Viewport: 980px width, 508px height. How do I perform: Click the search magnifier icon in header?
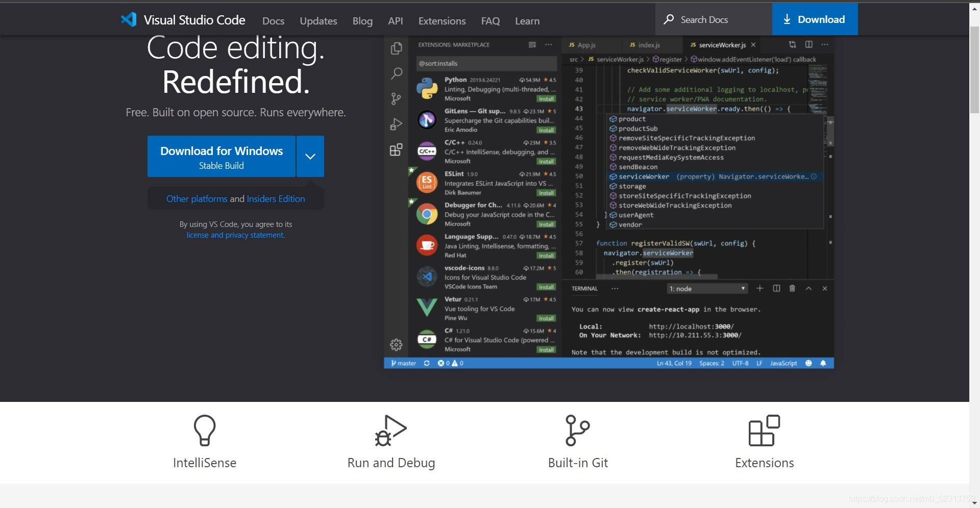click(669, 19)
